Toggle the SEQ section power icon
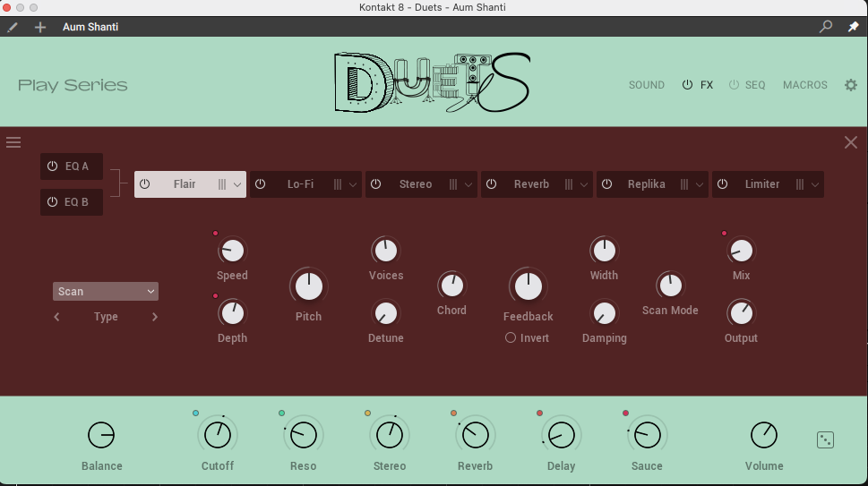Screen dimensions: 868x486 coord(734,85)
